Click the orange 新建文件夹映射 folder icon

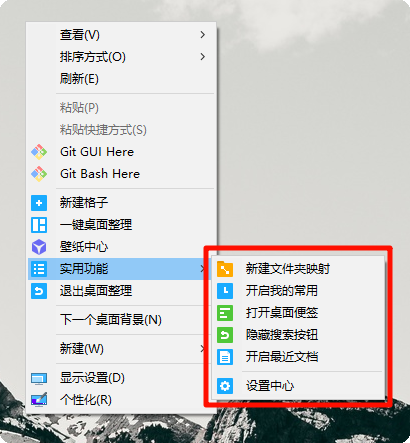pos(225,269)
